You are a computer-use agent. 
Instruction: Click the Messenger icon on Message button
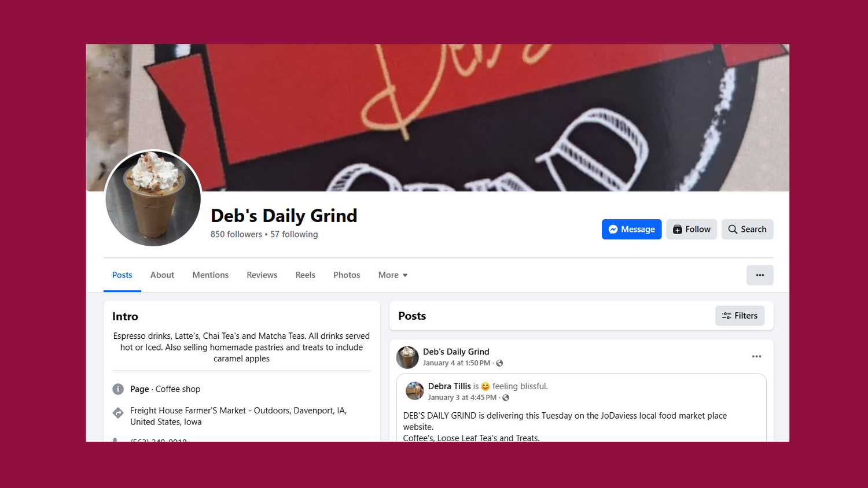coord(613,230)
